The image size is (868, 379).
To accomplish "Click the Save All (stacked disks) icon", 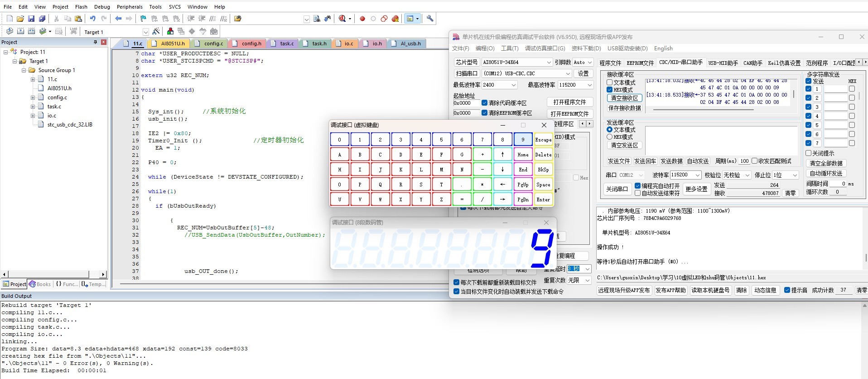I will tap(42, 19).
